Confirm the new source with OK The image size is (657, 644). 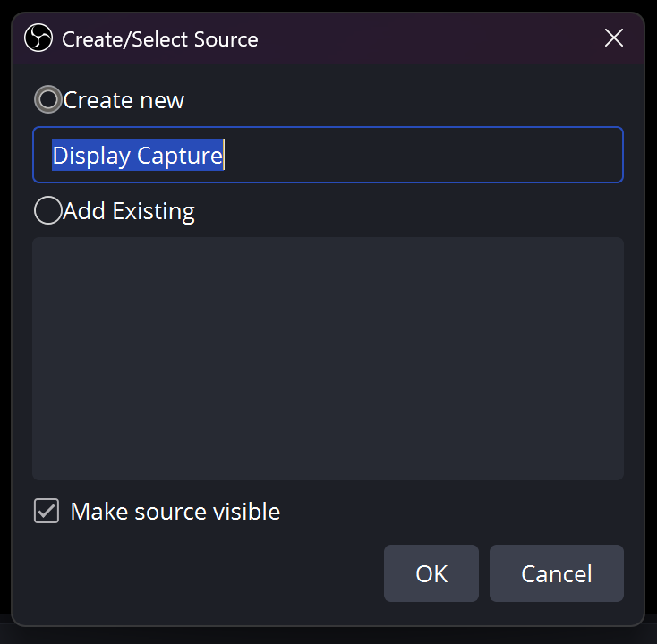(431, 573)
